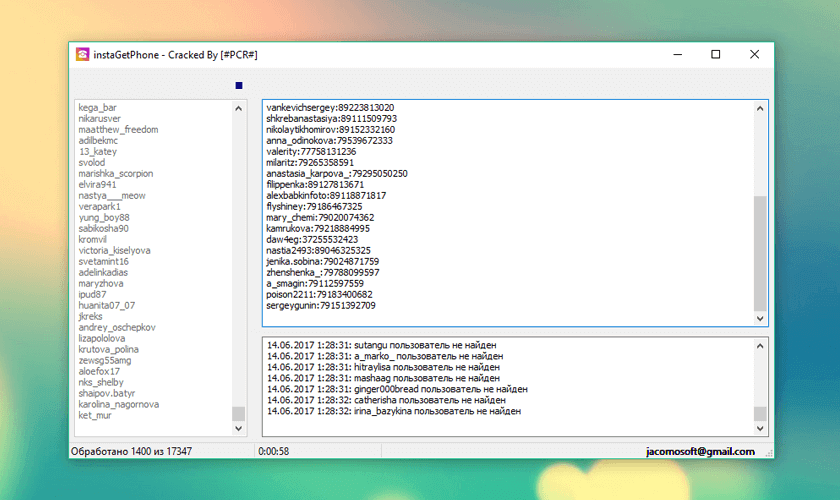Click the Обработано 1400 из 17347 status

131,451
